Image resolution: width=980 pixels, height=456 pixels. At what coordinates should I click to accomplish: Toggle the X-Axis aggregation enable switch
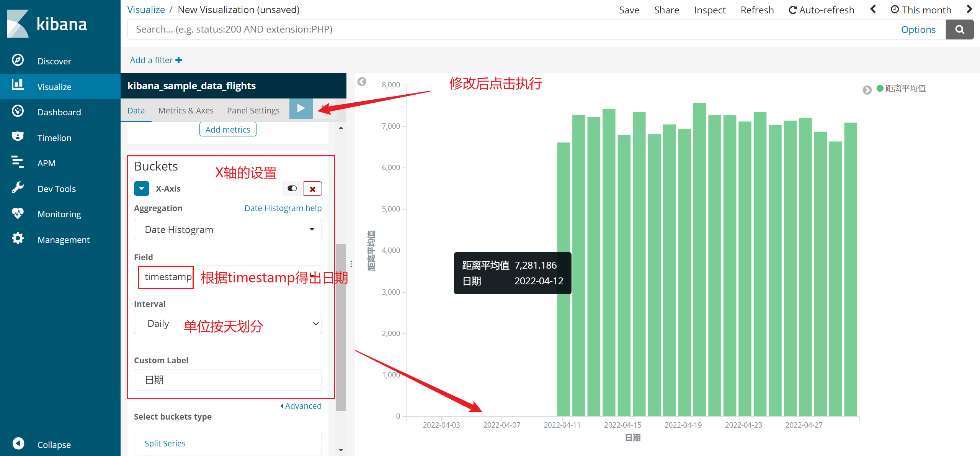[x=292, y=189]
